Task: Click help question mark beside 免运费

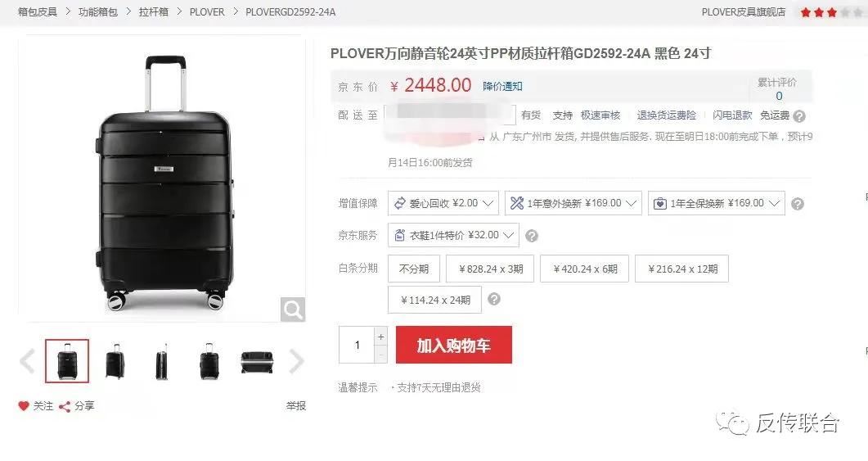Action: point(798,115)
